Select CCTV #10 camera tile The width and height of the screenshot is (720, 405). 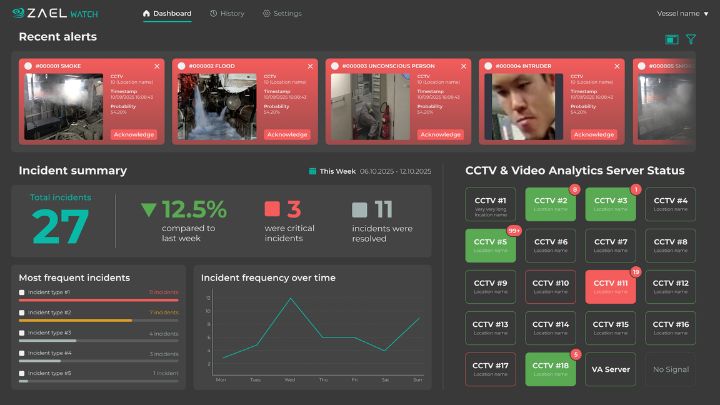click(550, 287)
